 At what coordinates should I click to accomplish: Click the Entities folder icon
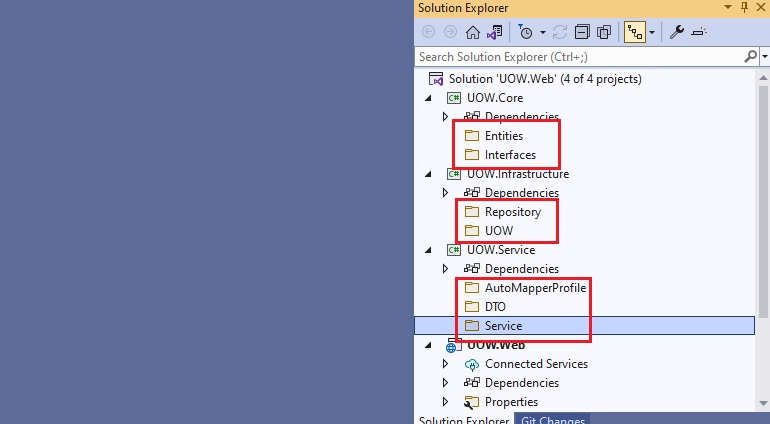(x=472, y=136)
